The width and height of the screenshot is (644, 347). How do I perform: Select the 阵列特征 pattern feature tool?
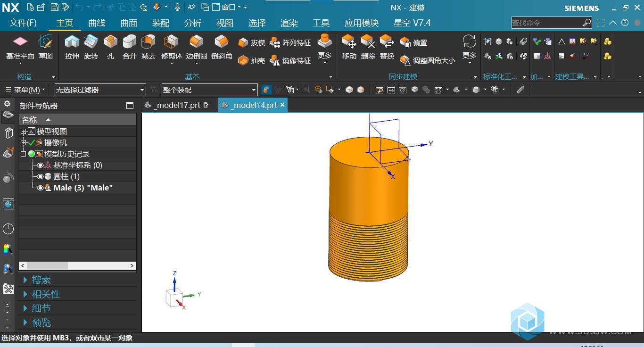pos(290,42)
